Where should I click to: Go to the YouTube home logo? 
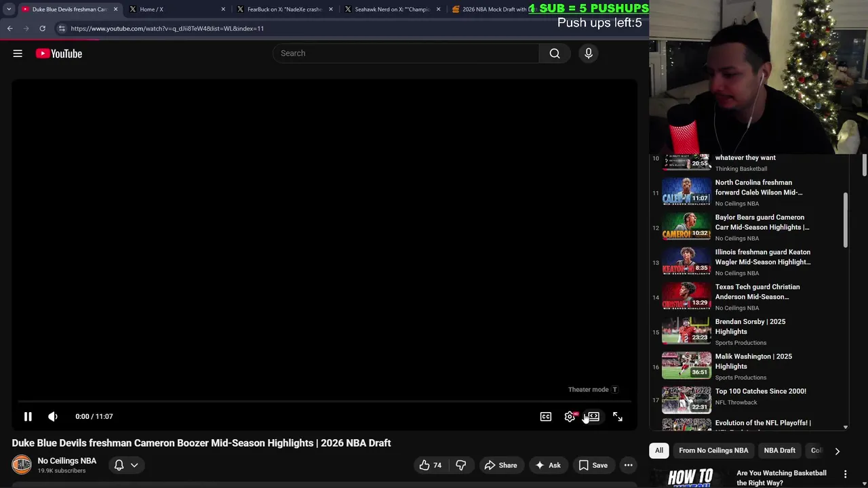(x=59, y=54)
